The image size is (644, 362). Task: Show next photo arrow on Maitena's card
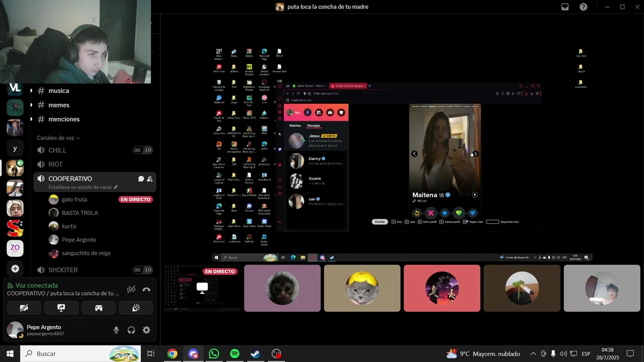click(x=475, y=154)
